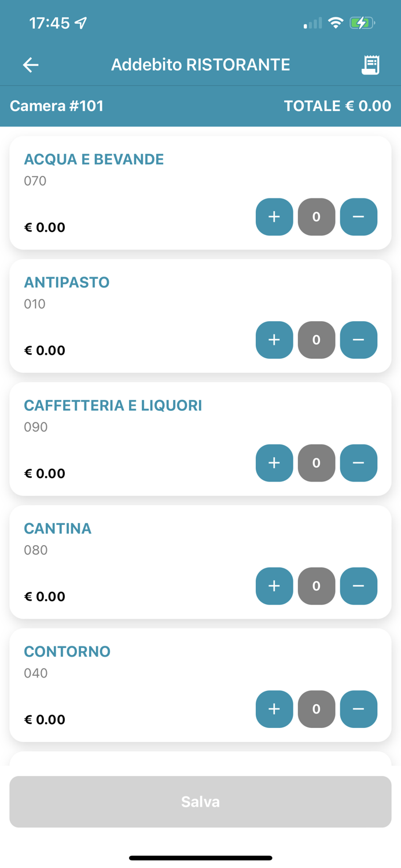Open the receipt summary icon

pyautogui.click(x=370, y=65)
